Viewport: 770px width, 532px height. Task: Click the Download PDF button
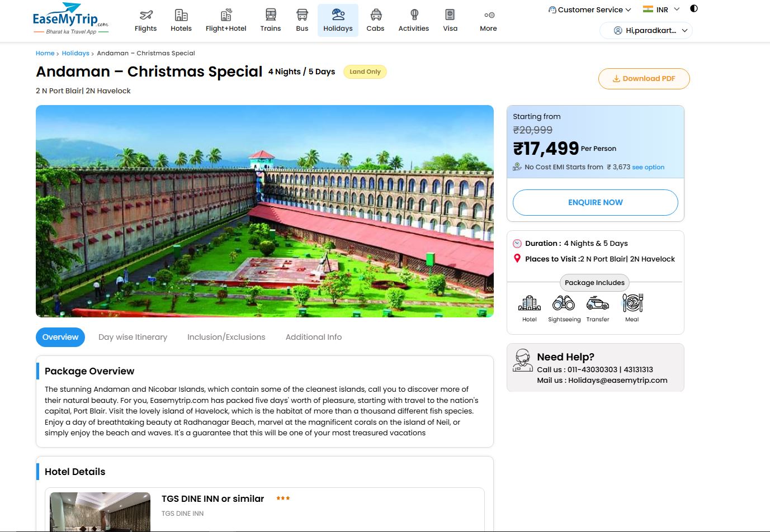coord(644,78)
